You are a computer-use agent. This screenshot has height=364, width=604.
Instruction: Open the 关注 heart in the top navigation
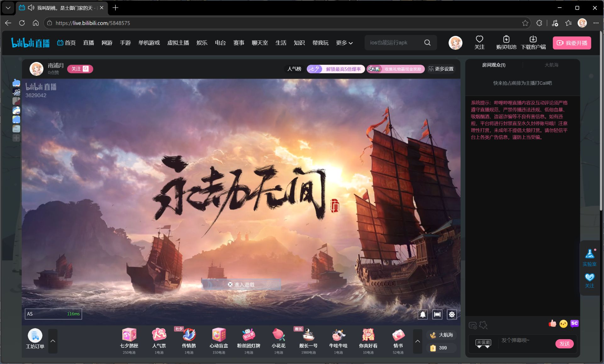[x=479, y=42]
